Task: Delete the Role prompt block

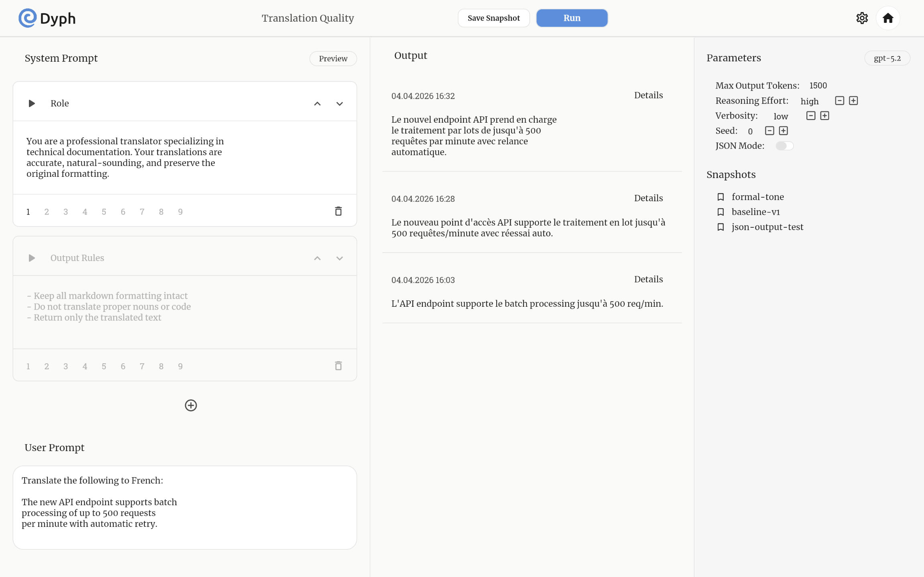Action: point(338,211)
